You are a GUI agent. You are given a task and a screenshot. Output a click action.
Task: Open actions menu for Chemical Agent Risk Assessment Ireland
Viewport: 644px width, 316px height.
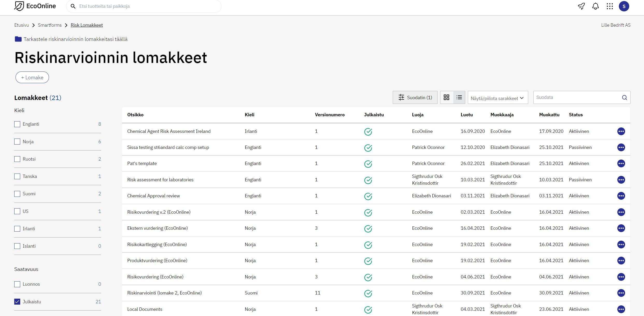point(621,131)
